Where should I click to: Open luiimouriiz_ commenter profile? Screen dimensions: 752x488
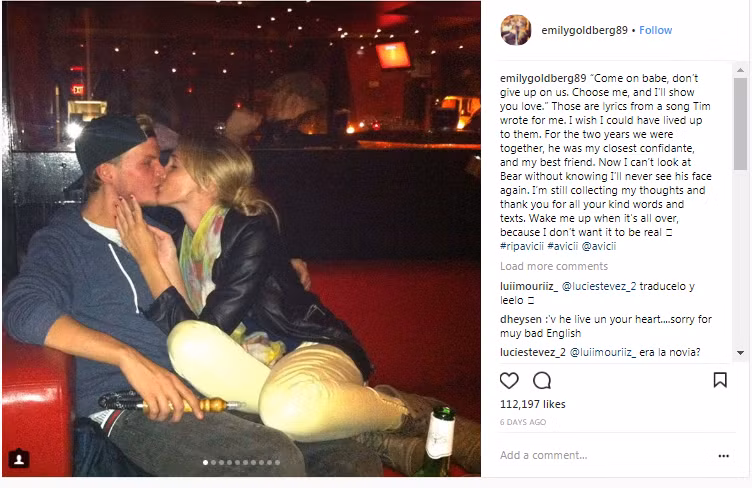(x=529, y=286)
